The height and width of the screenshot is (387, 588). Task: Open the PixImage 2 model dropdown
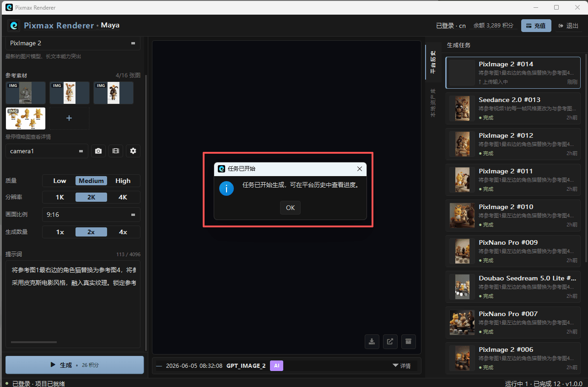pos(73,43)
